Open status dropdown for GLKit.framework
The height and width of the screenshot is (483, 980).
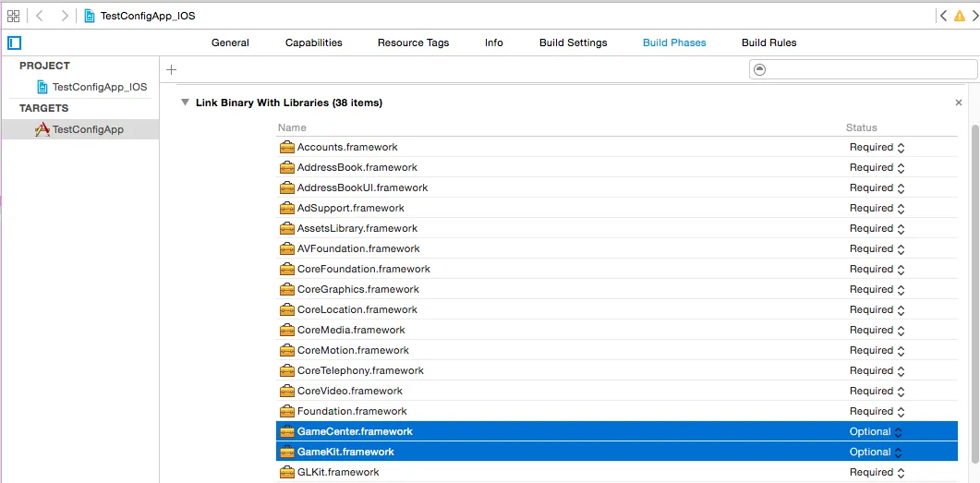[877, 472]
